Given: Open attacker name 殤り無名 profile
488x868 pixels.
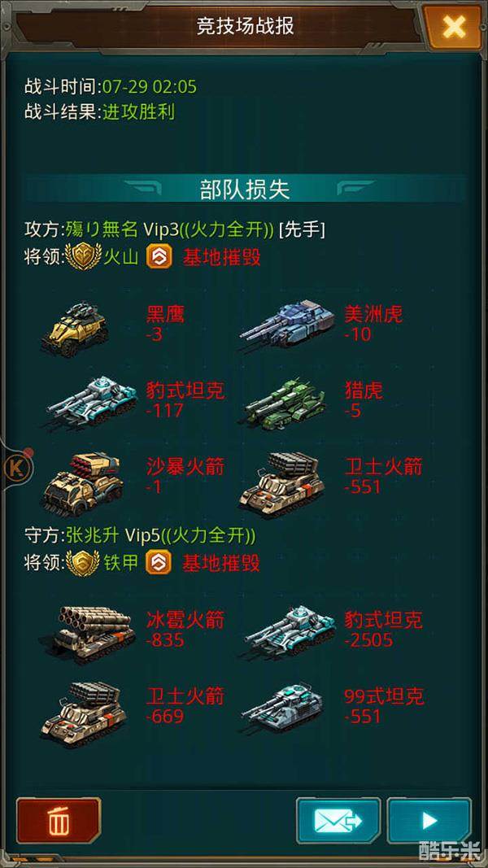Looking at the screenshot, I should pos(101,229).
